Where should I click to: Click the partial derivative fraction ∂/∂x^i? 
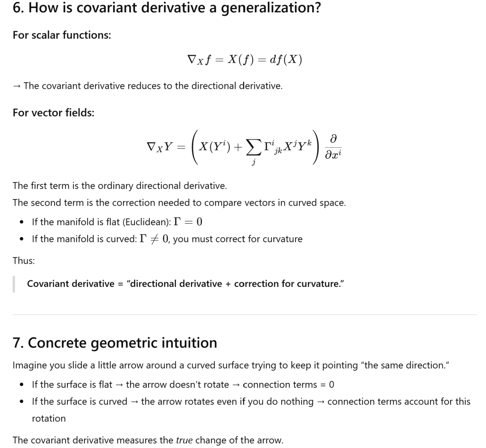[x=333, y=145]
